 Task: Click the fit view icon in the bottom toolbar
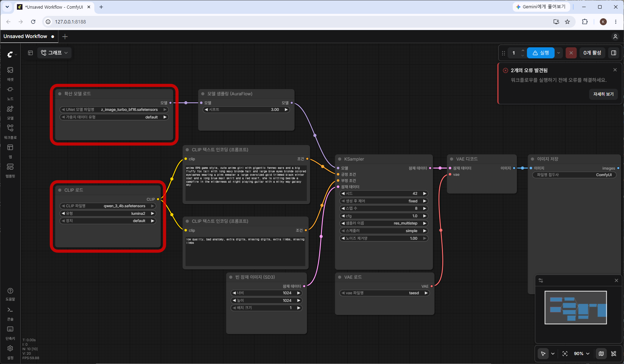[x=565, y=354]
